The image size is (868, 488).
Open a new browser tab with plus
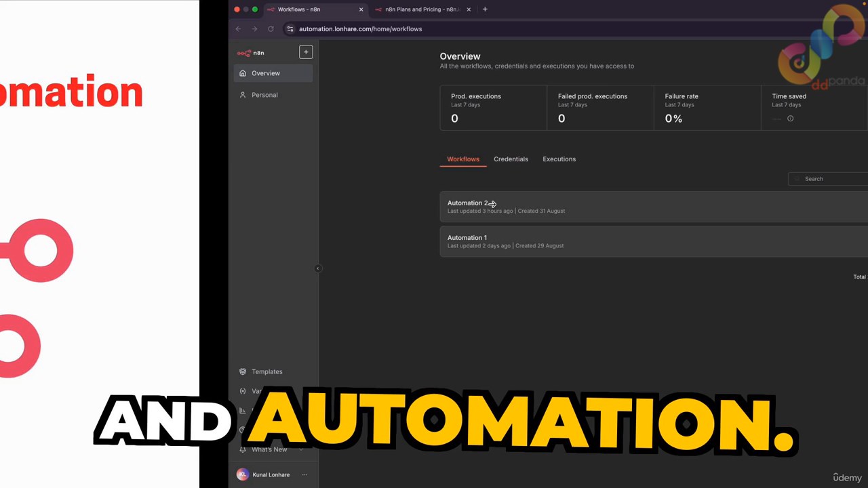point(485,9)
